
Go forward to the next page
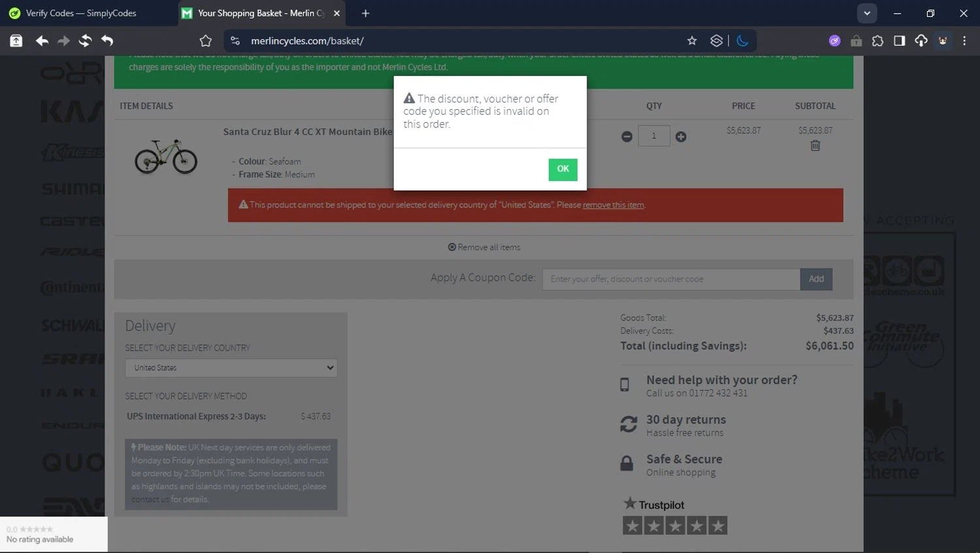click(63, 41)
